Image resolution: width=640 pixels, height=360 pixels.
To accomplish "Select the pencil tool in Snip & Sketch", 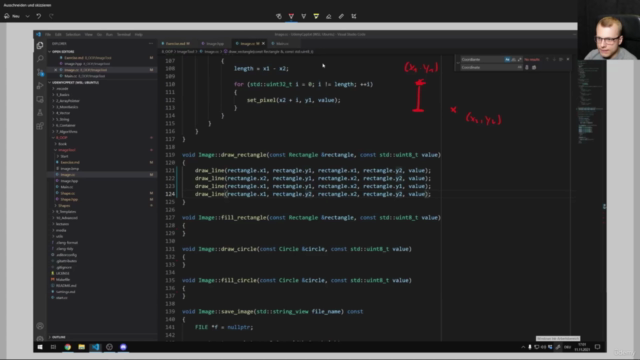I will (x=304, y=16).
